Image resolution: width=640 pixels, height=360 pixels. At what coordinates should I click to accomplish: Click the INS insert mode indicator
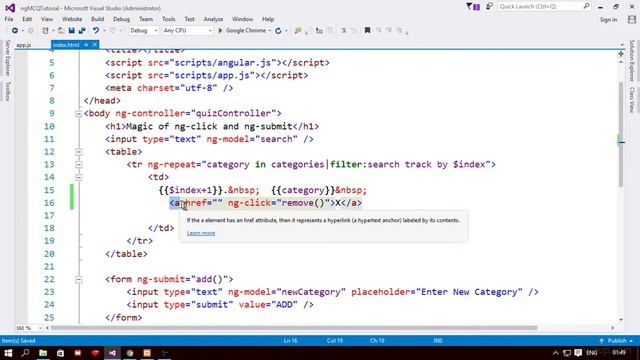[x=438, y=340]
